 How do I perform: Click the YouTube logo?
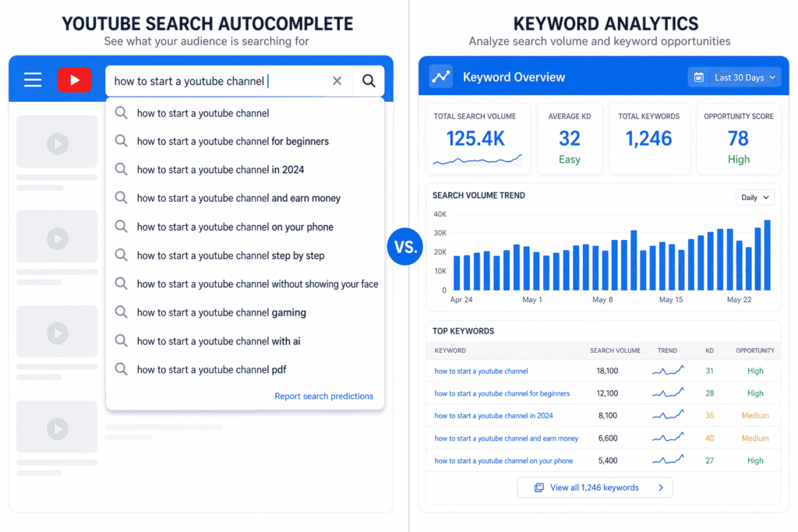click(x=74, y=79)
